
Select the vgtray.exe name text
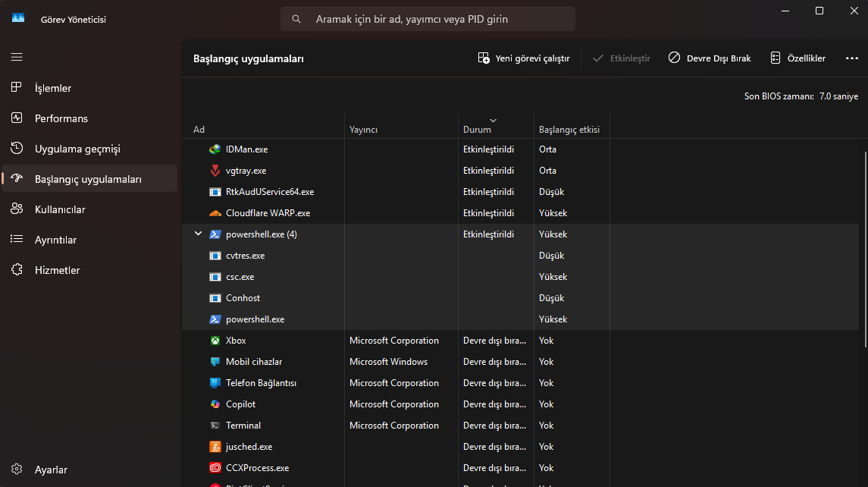coord(246,171)
